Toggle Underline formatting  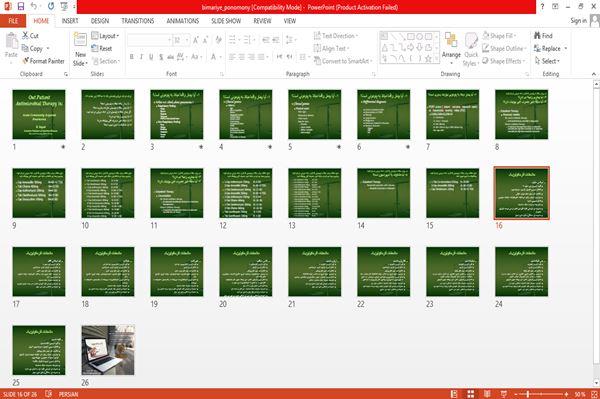(x=151, y=57)
